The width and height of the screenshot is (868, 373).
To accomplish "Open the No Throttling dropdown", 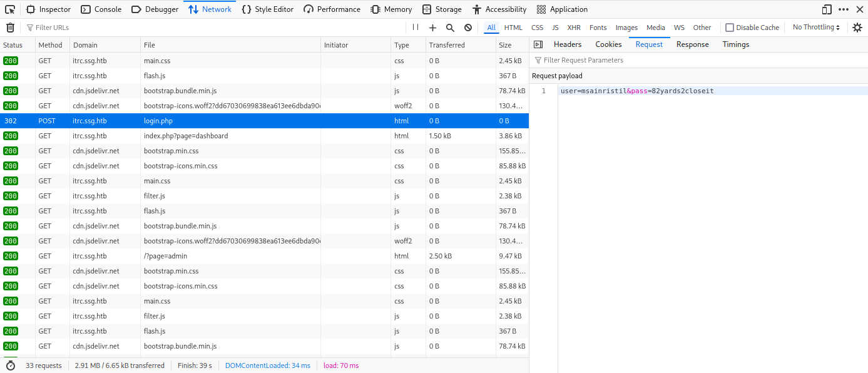I will 816,28.
